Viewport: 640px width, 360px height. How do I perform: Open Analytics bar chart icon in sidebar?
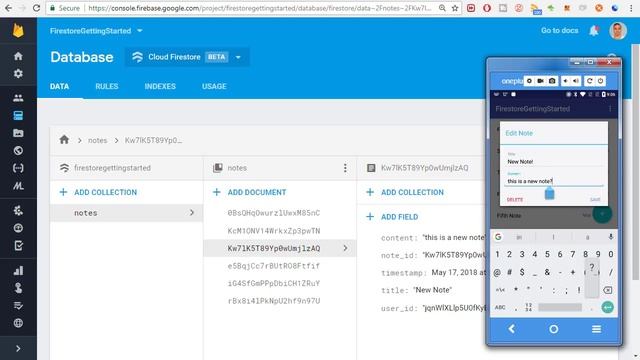click(x=18, y=271)
